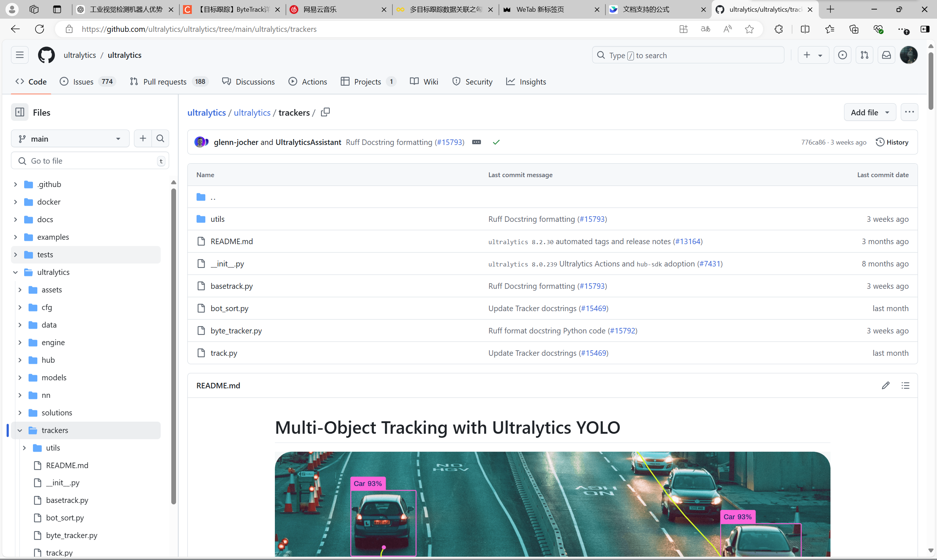Open track.py in the file table
937x560 pixels.
(x=224, y=353)
